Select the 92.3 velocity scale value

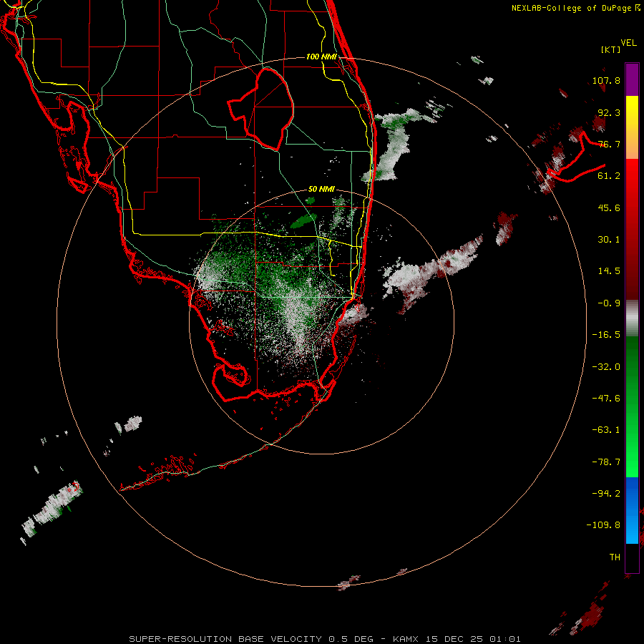(609, 112)
